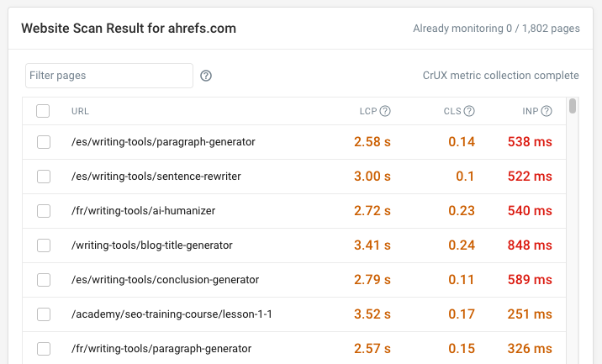
Task: Click the CLS column header label
Action: (452, 111)
